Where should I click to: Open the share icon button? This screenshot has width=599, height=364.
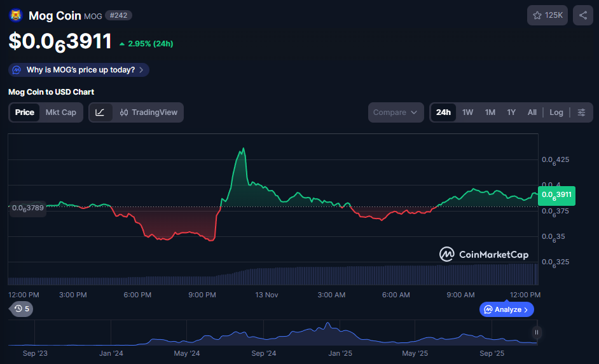(583, 15)
